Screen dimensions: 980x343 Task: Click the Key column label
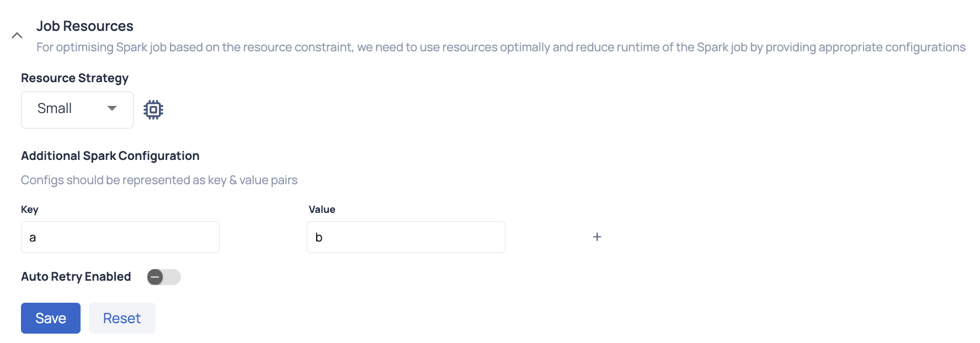(30, 210)
